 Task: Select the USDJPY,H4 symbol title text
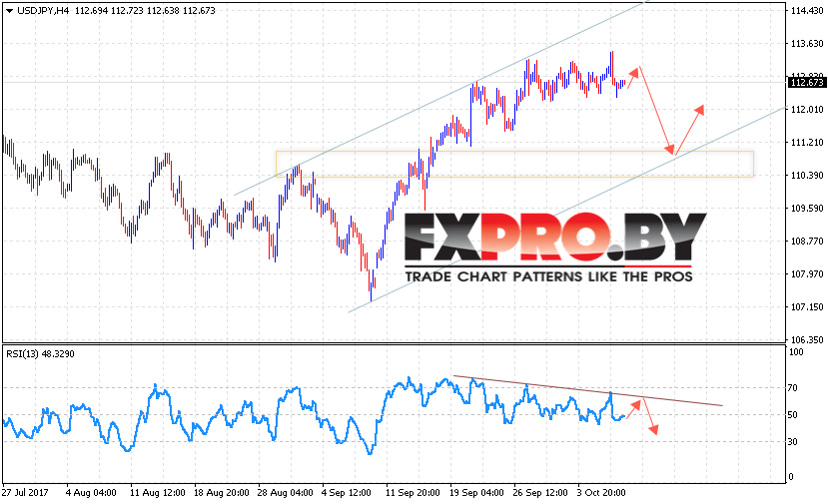(43, 11)
